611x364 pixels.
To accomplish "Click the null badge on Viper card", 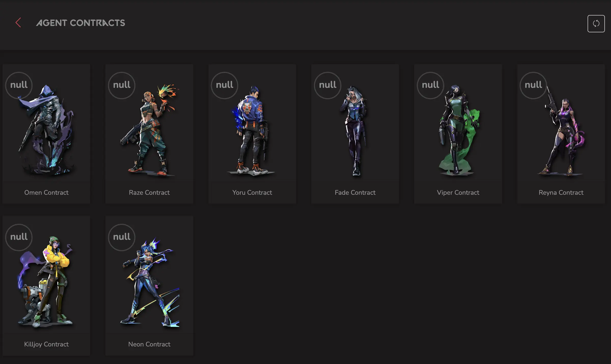I will point(431,85).
